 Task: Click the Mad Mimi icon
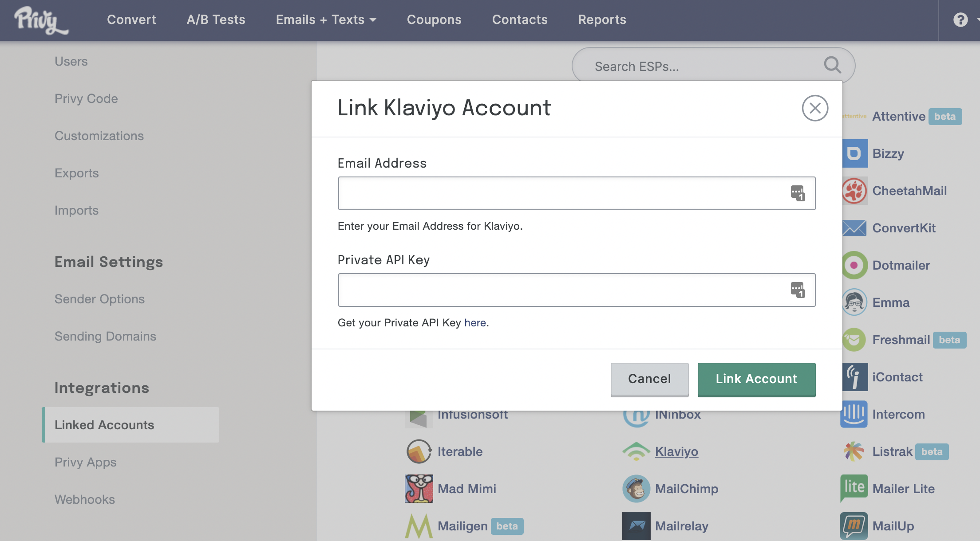point(419,489)
